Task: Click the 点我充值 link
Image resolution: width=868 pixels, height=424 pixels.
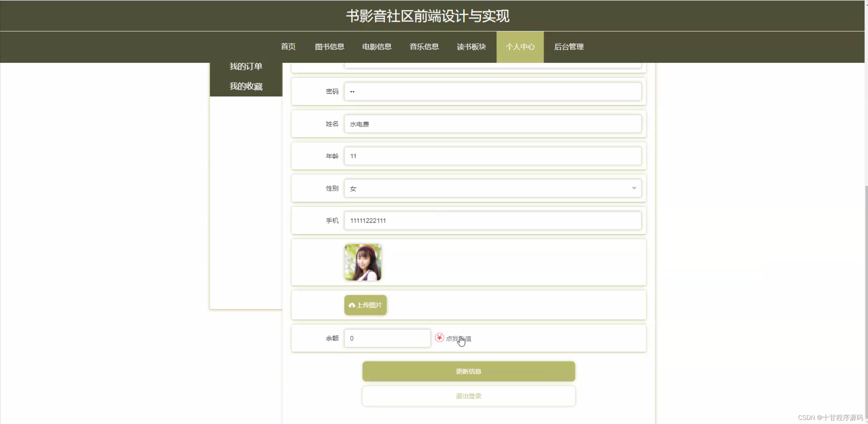Action: pos(458,338)
